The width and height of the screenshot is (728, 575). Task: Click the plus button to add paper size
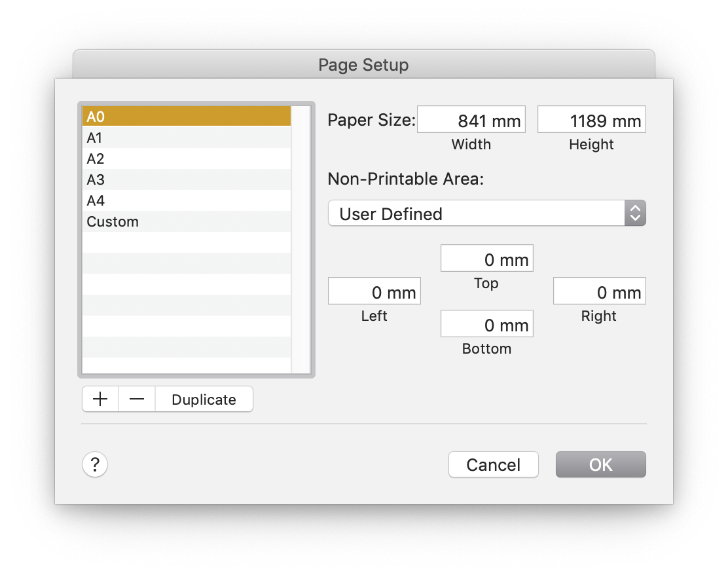100,399
